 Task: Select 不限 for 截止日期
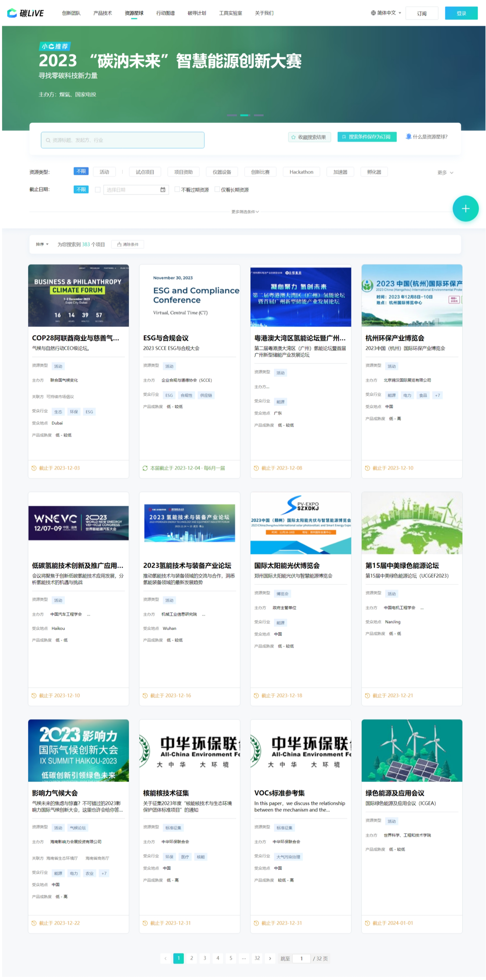click(x=81, y=189)
